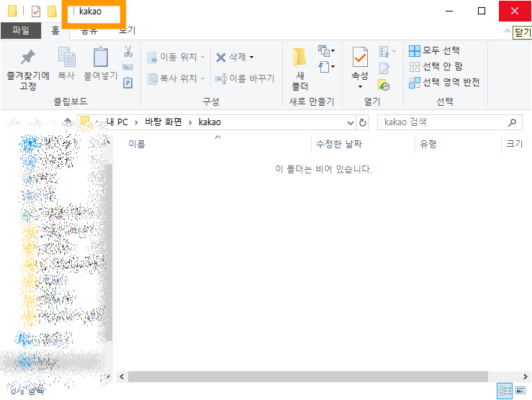Click Select none (선택 안 함)

[436, 66]
